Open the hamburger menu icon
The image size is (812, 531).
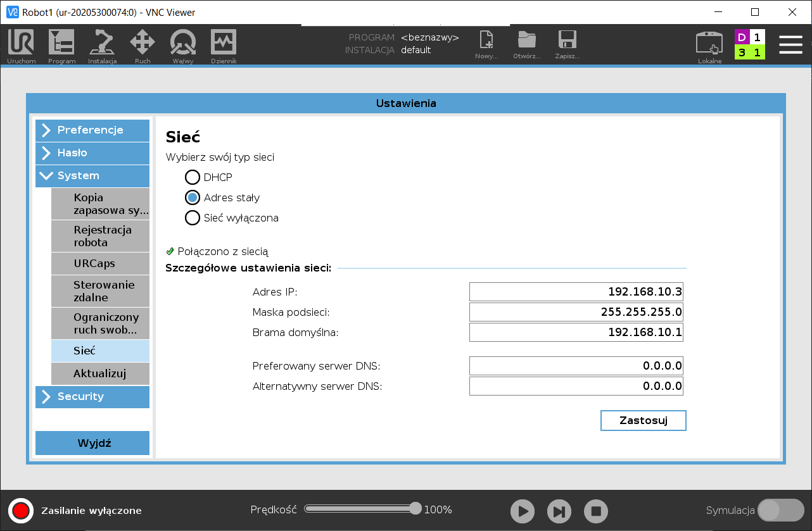790,44
